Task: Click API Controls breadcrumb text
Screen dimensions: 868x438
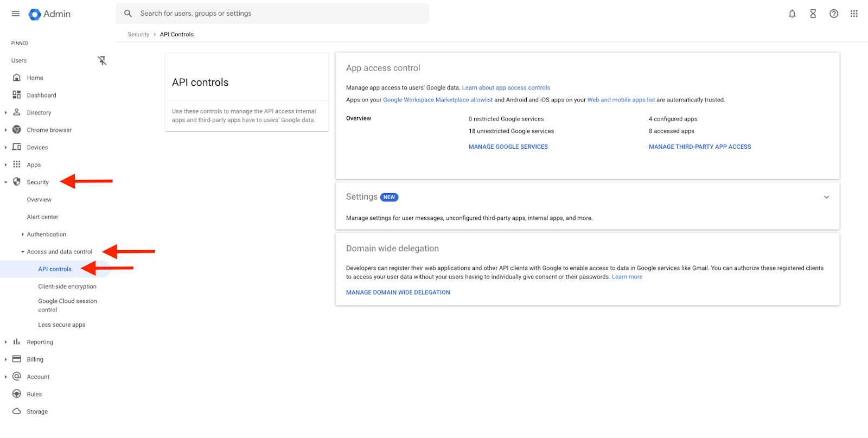Action: coord(177,34)
